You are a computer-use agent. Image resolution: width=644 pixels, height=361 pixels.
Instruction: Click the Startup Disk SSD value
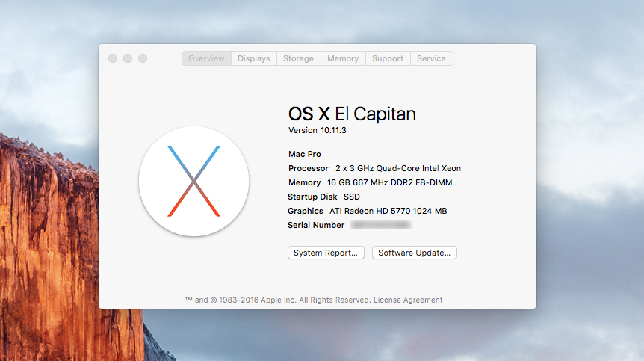tap(352, 197)
